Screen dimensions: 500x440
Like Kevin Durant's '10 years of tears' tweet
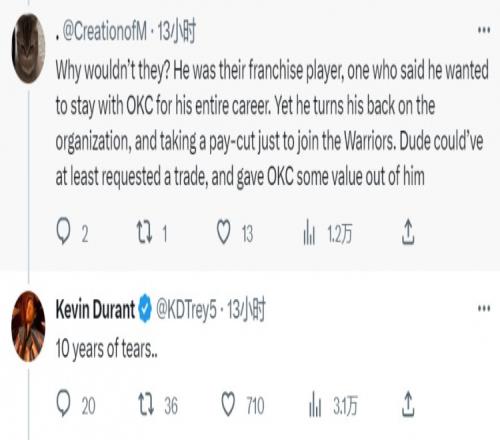(x=228, y=404)
